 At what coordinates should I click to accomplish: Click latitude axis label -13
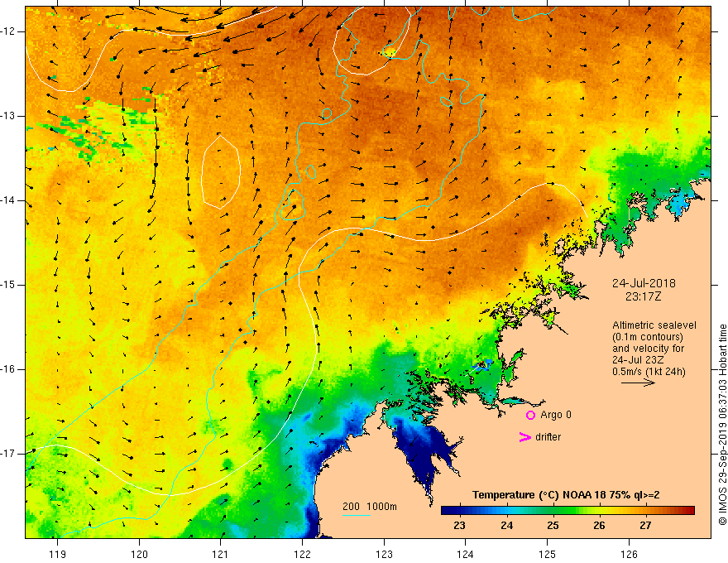(8, 116)
